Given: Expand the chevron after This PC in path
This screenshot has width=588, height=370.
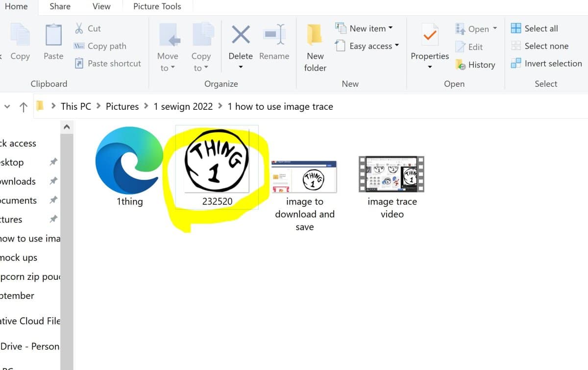Looking at the screenshot, I should coord(98,106).
